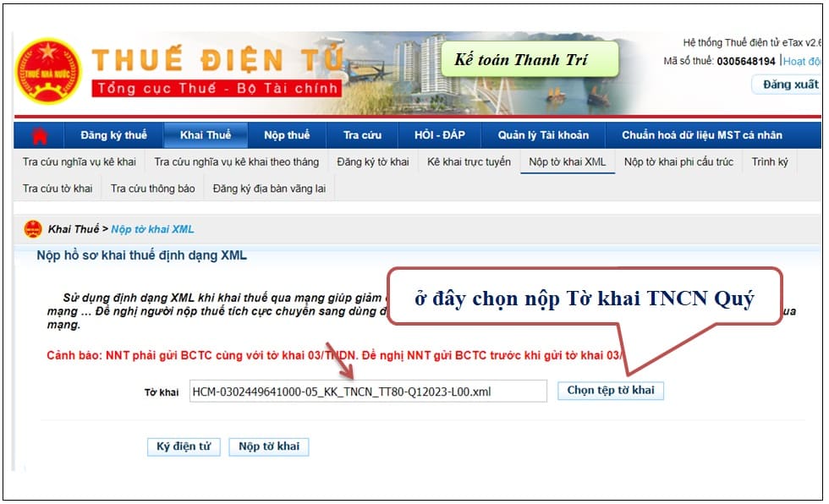
Task: Click the Nộp tờ khai button
Action: coord(269,447)
